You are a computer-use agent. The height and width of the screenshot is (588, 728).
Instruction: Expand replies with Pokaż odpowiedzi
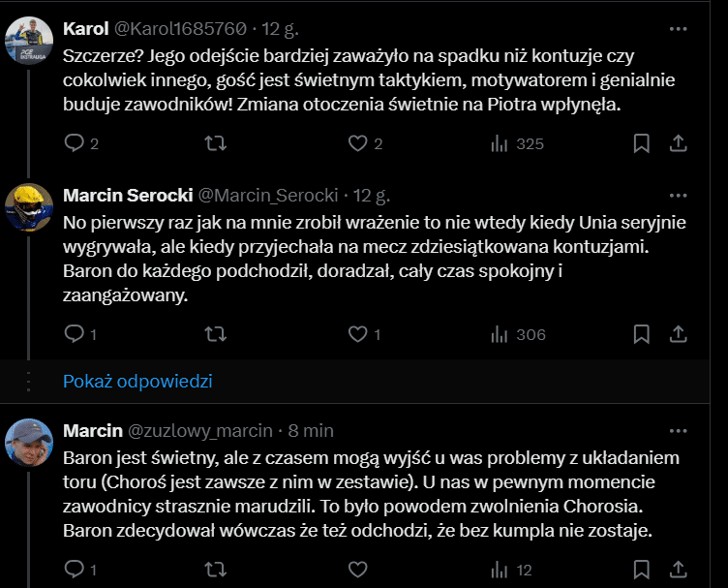pos(137,381)
